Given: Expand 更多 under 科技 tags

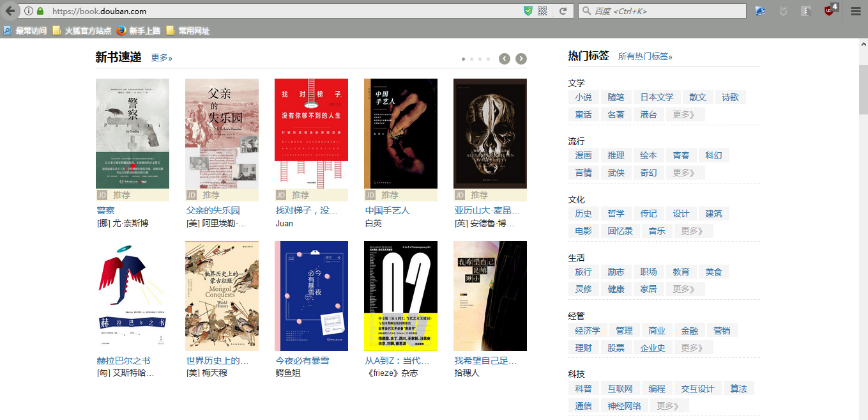Looking at the screenshot, I should tap(669, 406).
